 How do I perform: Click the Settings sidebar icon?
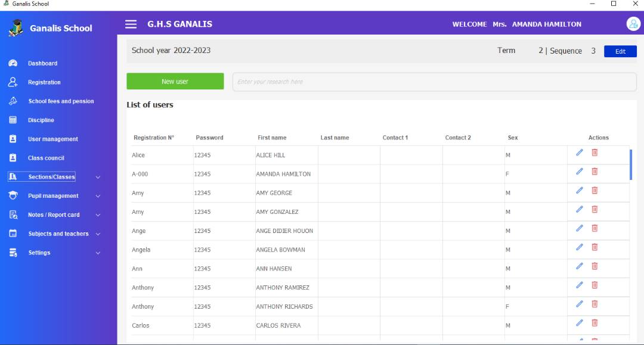13,252
